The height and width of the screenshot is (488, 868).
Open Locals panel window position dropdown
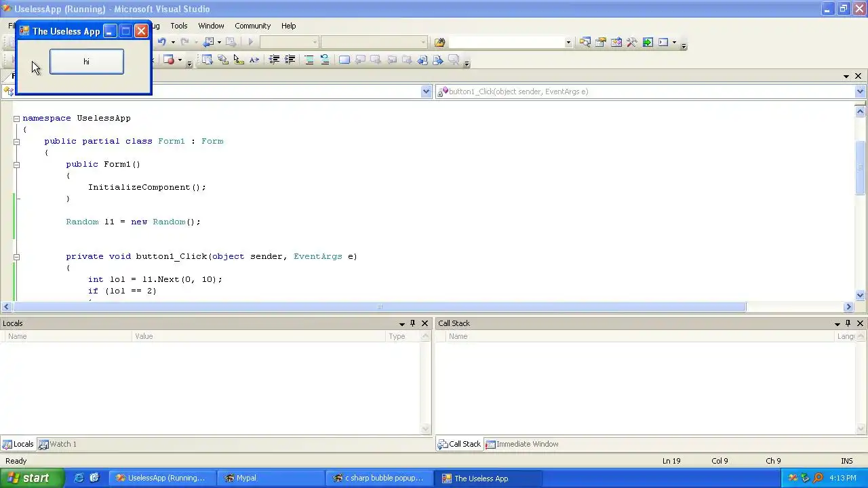pos(401,323)
